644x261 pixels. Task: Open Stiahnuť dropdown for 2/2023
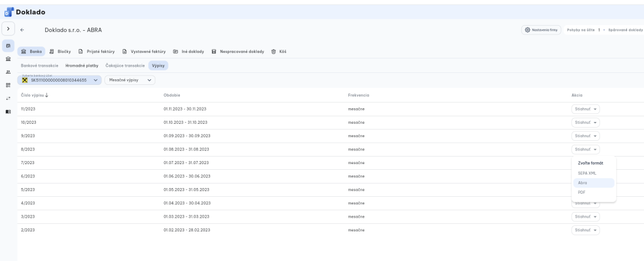coord(586,230)
